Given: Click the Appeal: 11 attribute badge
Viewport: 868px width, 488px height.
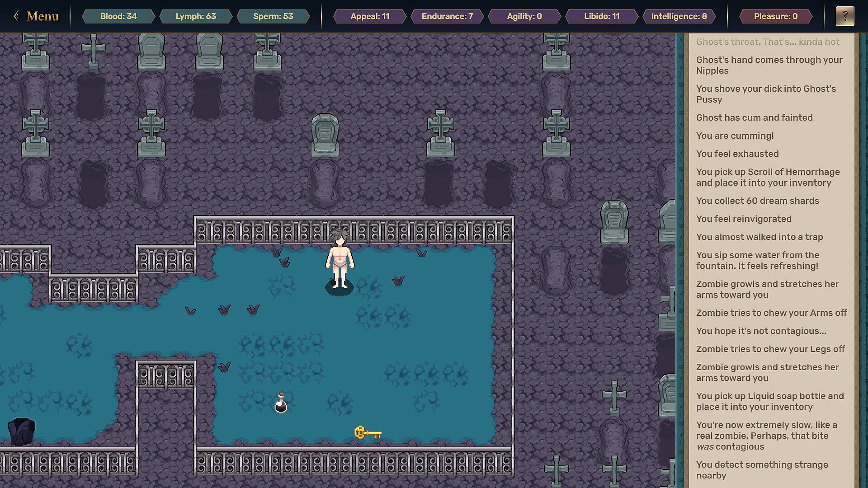Looking at the screenshot, I should tap(370, 16).
